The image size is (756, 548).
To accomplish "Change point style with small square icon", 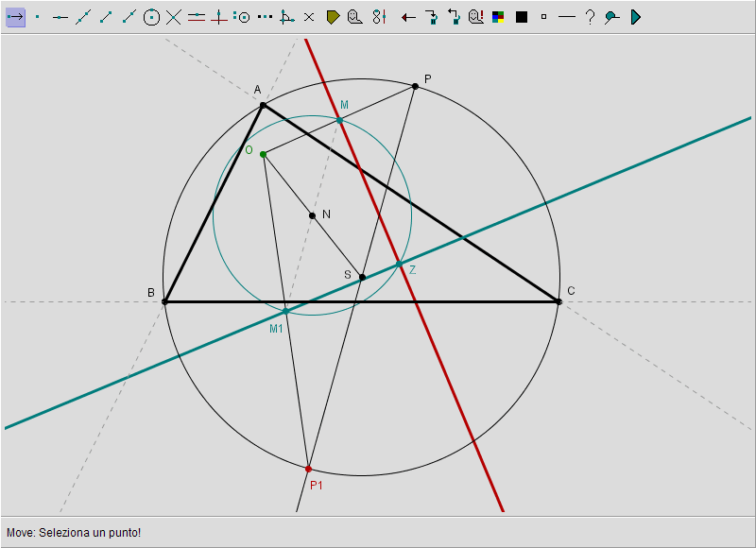I will pos(544,17).
